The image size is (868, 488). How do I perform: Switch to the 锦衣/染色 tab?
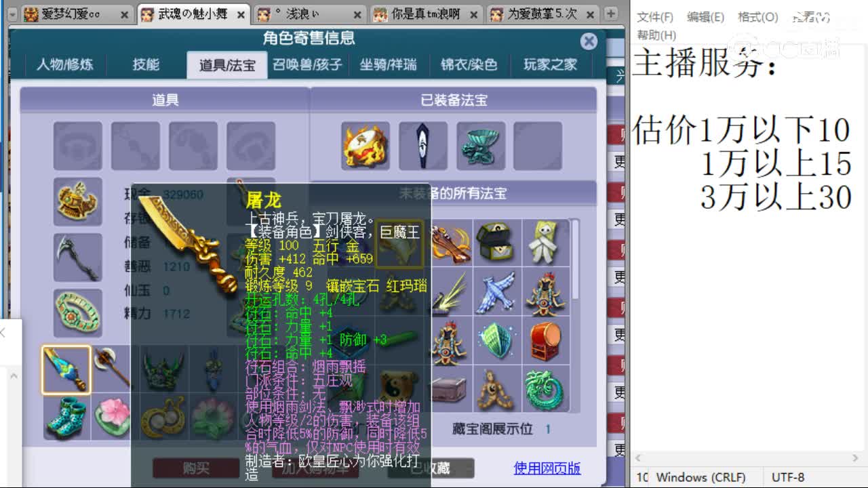click(469, 65)
